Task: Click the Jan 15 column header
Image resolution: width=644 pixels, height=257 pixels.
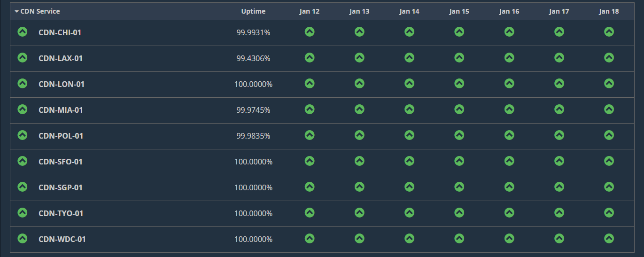Action: click(459, 11)
